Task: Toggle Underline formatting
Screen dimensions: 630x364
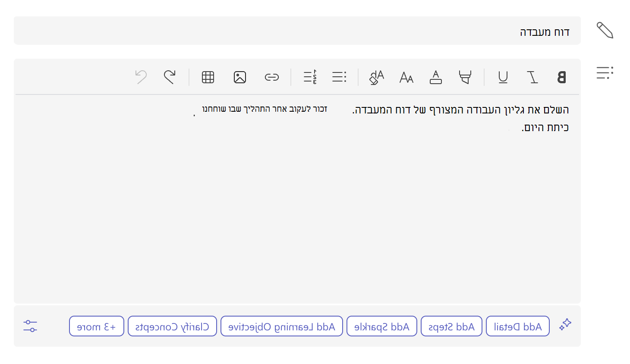Action: (x=503, y=77)
